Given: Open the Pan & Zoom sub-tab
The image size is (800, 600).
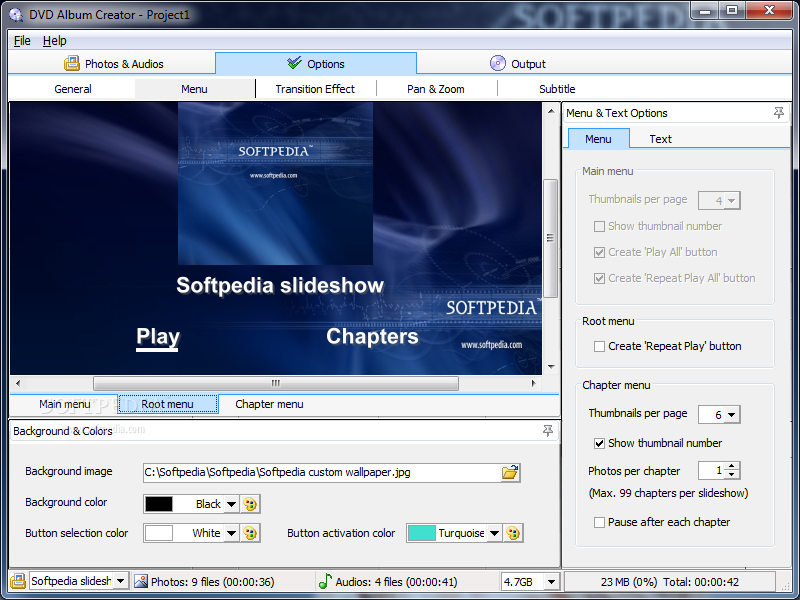Looking at the screenshot, I should 436,89.
